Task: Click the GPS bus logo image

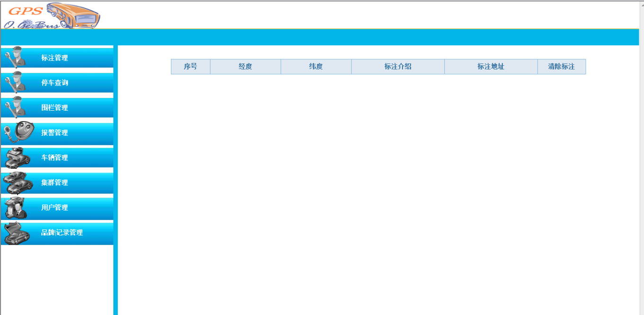Action: [51, 15]
